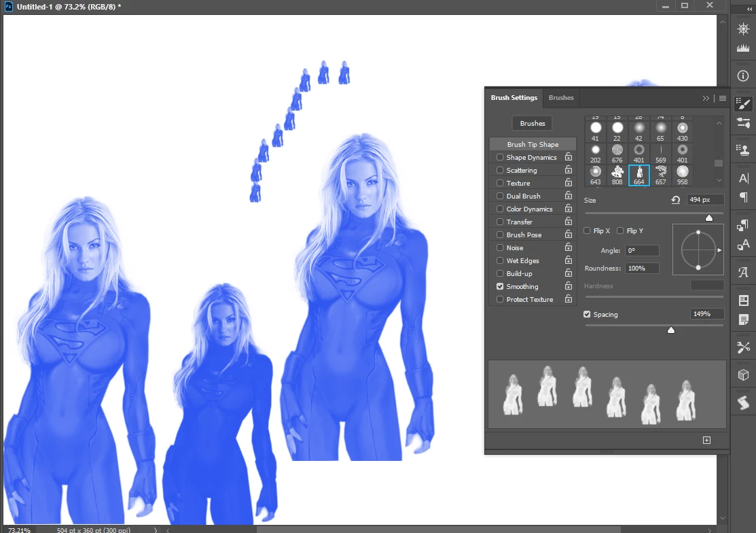Switch to the Brush Settings tab
The width and height of the screenshot is (756, 533).
pyautogui.click(x=514, y=97)
